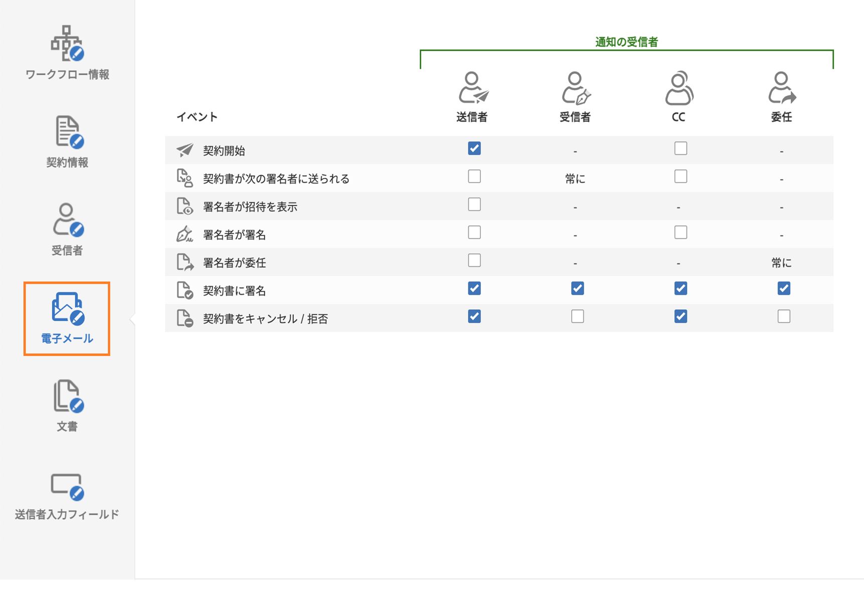864x616 pixels.
Task: Open the 契約情報 sidebar icon
Action: pos(69,132)
